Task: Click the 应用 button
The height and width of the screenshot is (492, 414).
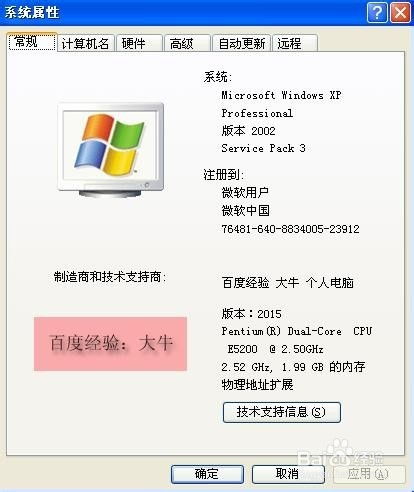Action: tap(369, 474)
